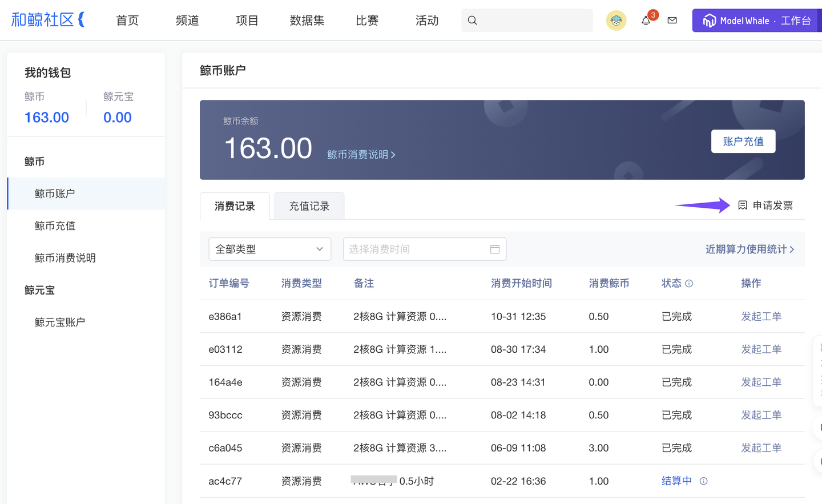Go to 数据集 in top navigation
The image size is (822, 504).
[x=307, y=21]
